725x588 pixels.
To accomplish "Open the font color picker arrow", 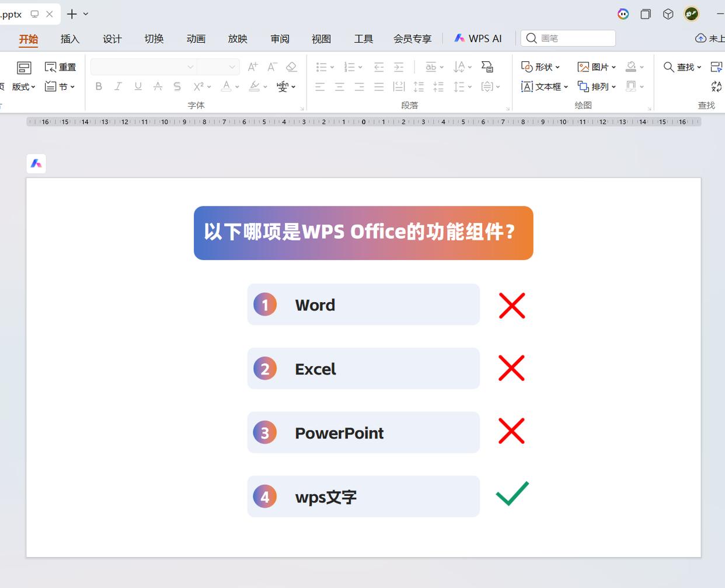I will 237,87.
